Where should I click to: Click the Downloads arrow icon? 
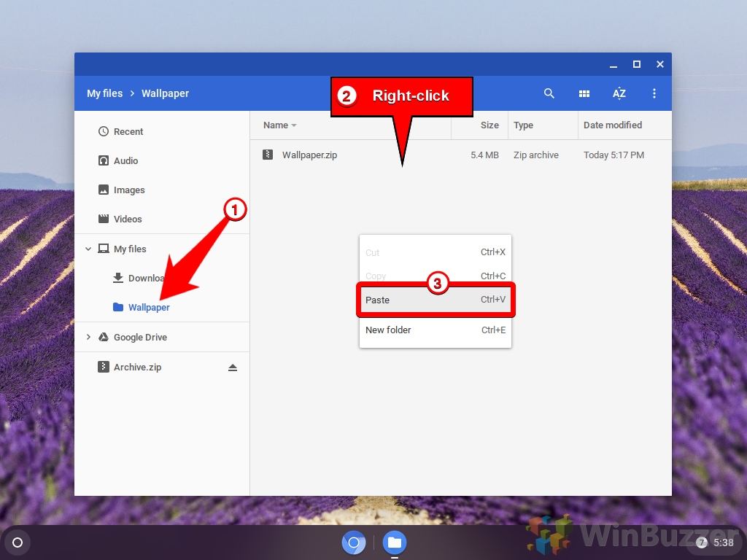[x=118, y=278]
